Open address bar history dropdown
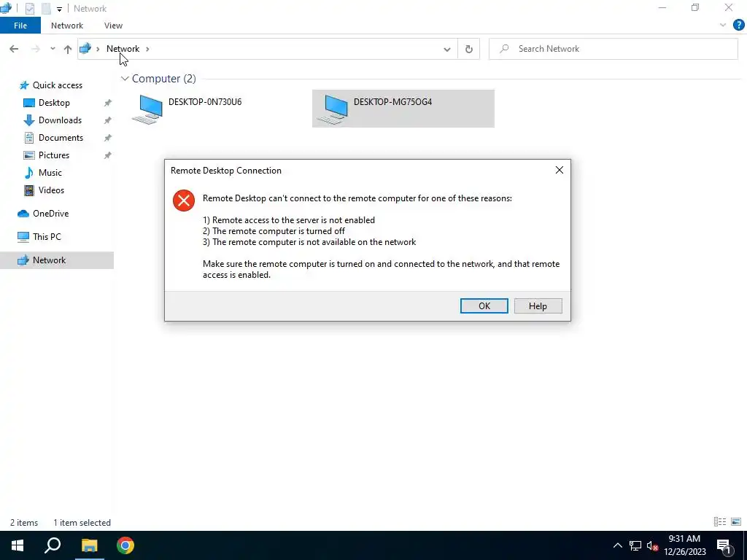The width and height of the screenshot is (747, 560). click(447, 49)
